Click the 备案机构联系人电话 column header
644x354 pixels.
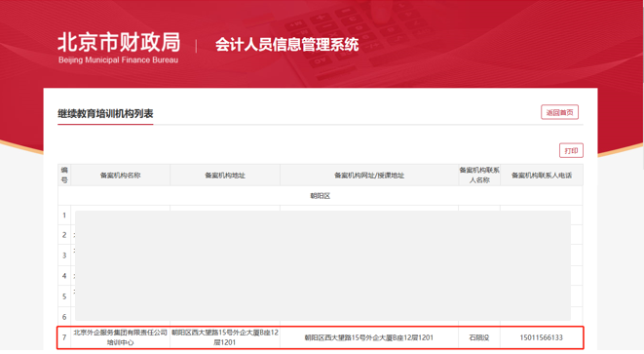tap(542, 176)
